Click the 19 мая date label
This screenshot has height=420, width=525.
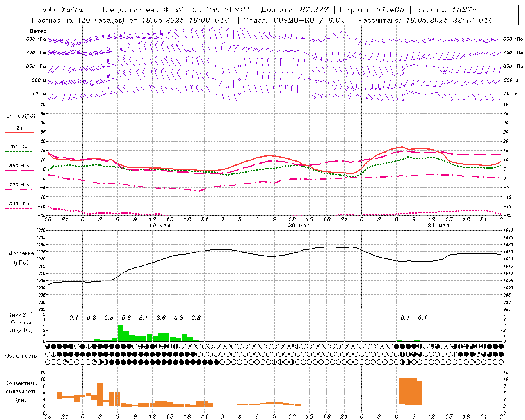(x=160, y=226)
